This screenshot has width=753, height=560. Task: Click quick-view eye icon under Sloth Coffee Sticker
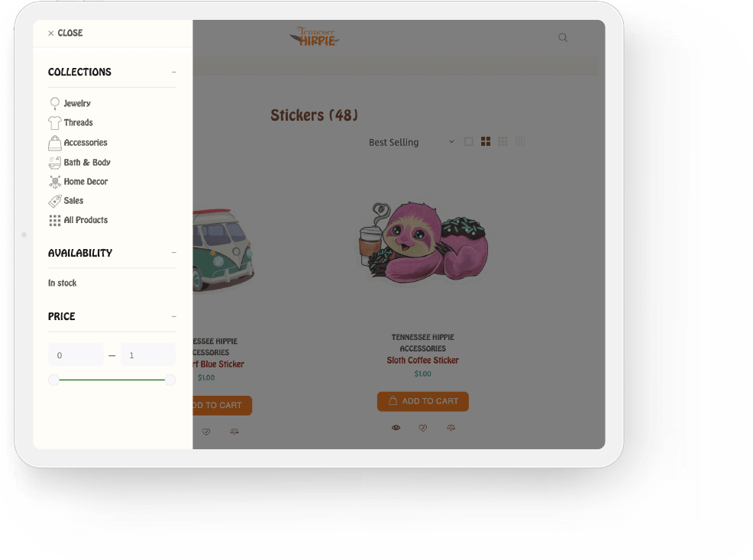pyautogui.click(x=396, y=427)
